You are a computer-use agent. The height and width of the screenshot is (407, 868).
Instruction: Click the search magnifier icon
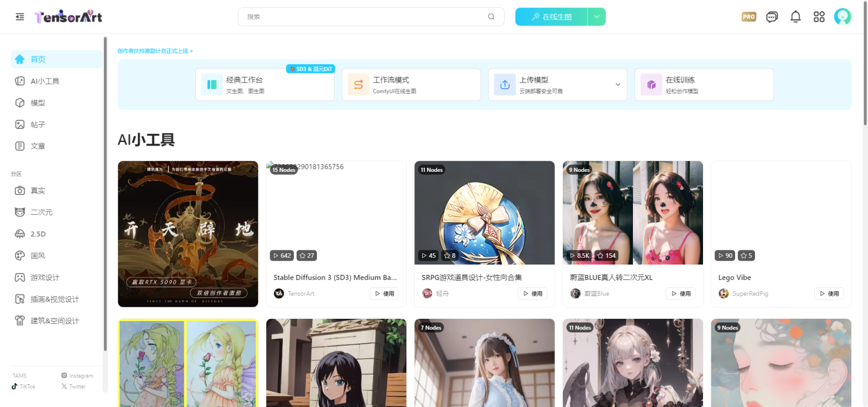[491, 16]
